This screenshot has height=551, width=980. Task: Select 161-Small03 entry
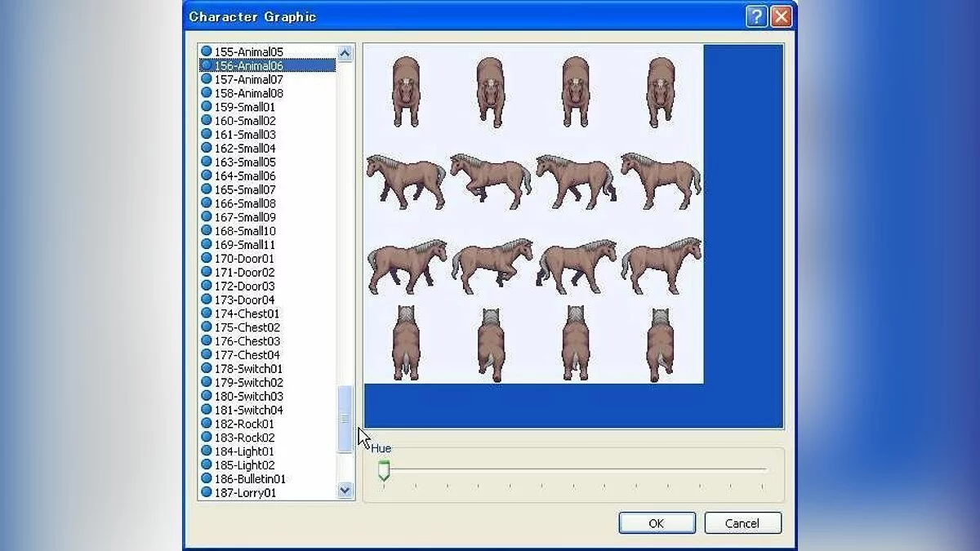[x=268, y=135]
